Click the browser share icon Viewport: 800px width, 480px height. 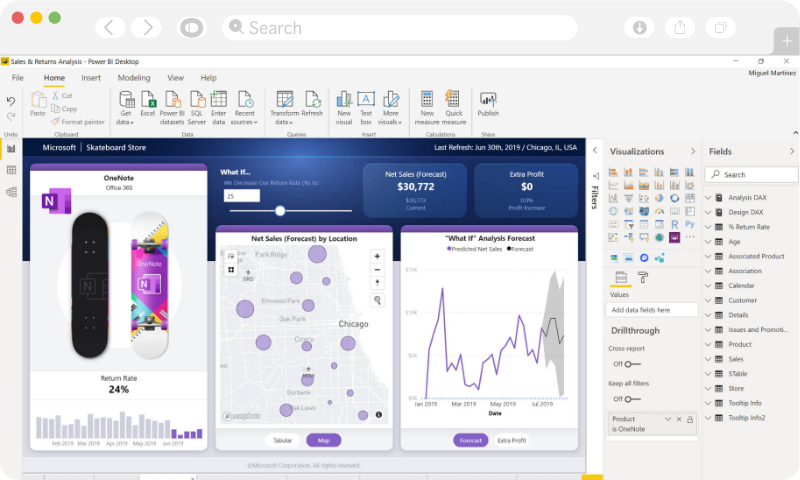[680, 27]
